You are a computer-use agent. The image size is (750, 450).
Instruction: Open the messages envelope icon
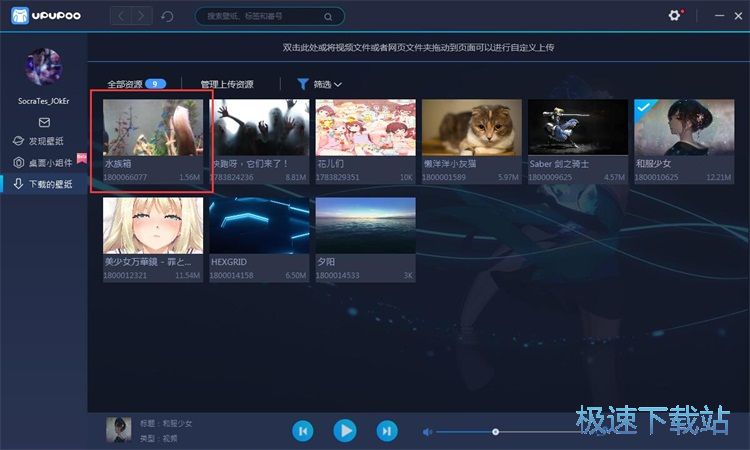point(44,122)
